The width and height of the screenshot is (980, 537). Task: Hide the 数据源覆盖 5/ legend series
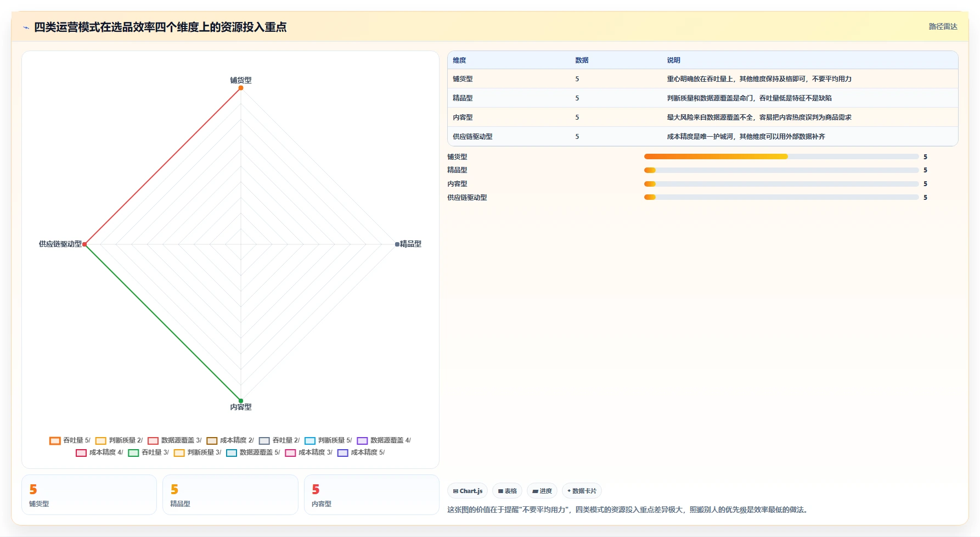[253, 452]
